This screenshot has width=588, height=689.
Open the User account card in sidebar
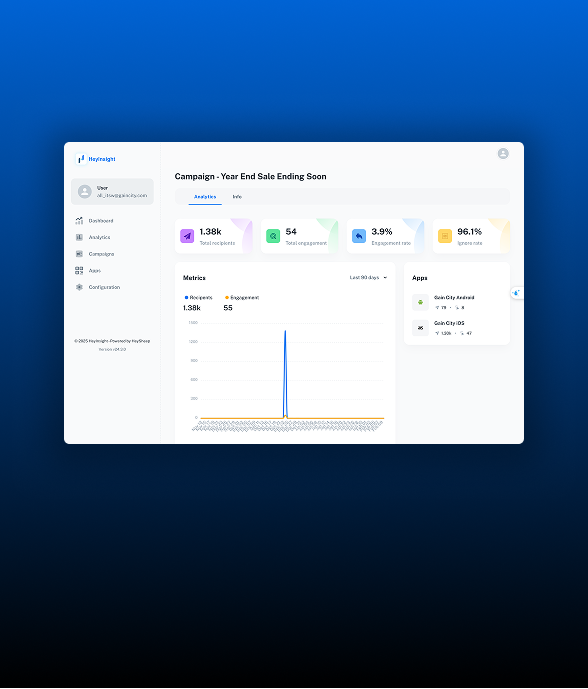click(113, 192)
